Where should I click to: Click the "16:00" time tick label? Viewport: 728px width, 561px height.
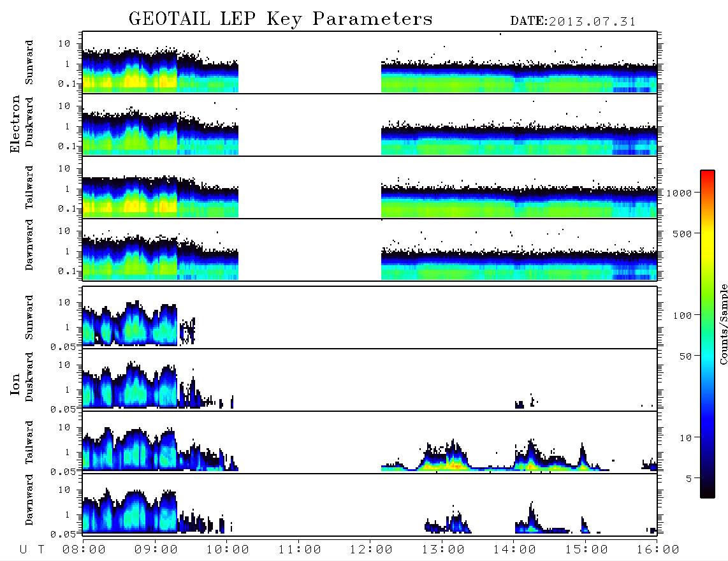tap(658, 550)
